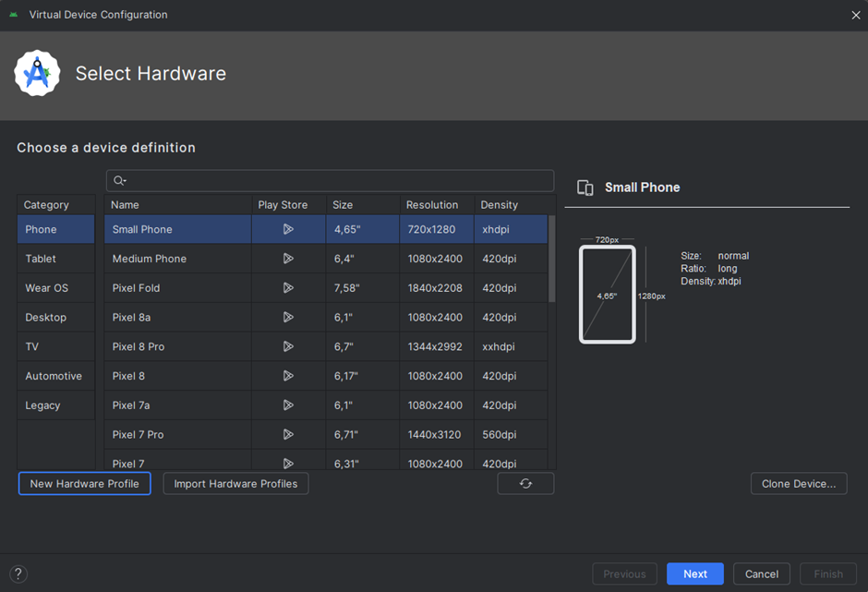
Task: Click Play Store icon in Pixel 7a row
Action: click(x=288, y=405)
